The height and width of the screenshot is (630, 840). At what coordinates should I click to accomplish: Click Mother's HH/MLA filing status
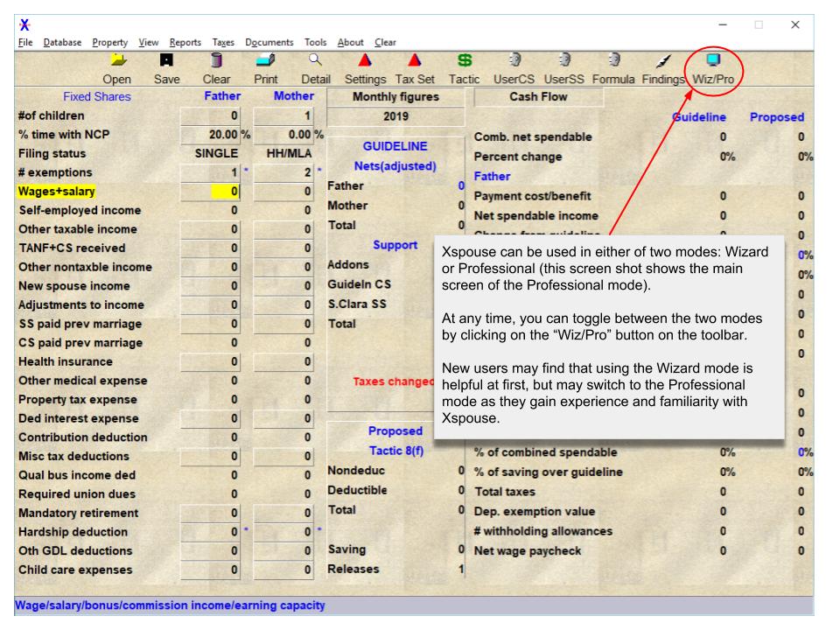(x=290, y=154)
